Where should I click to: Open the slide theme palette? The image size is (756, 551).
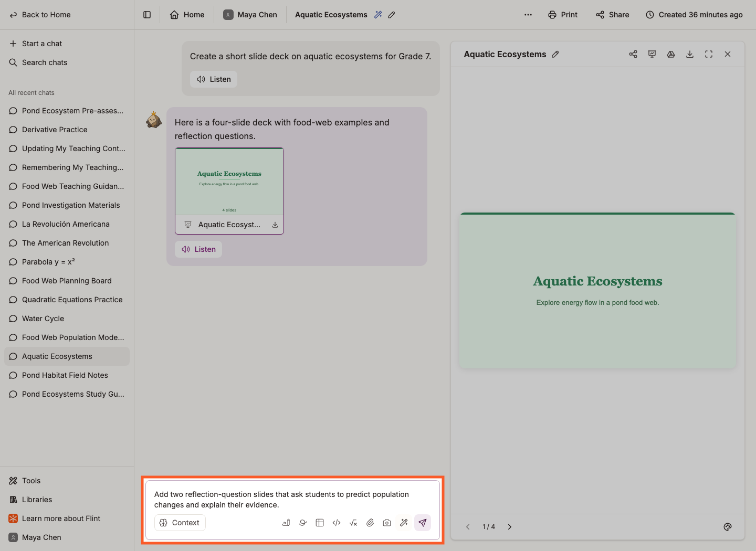[x=728, y=527]
